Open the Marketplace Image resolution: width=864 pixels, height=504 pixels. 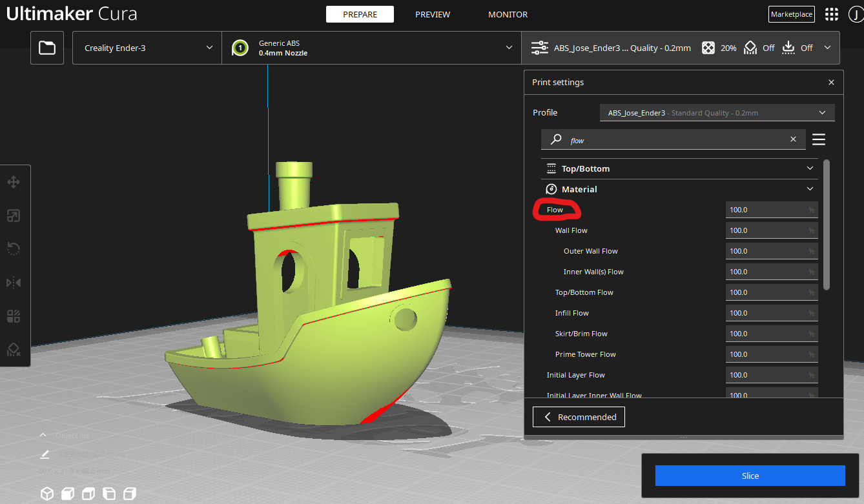click(792, 14)
